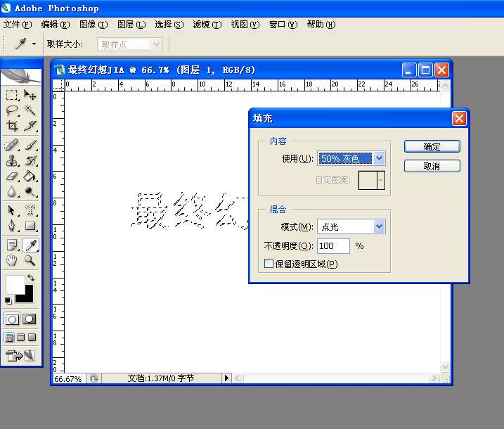
Task: Open the 视图 menu
Action: click(x=245, y=25)
